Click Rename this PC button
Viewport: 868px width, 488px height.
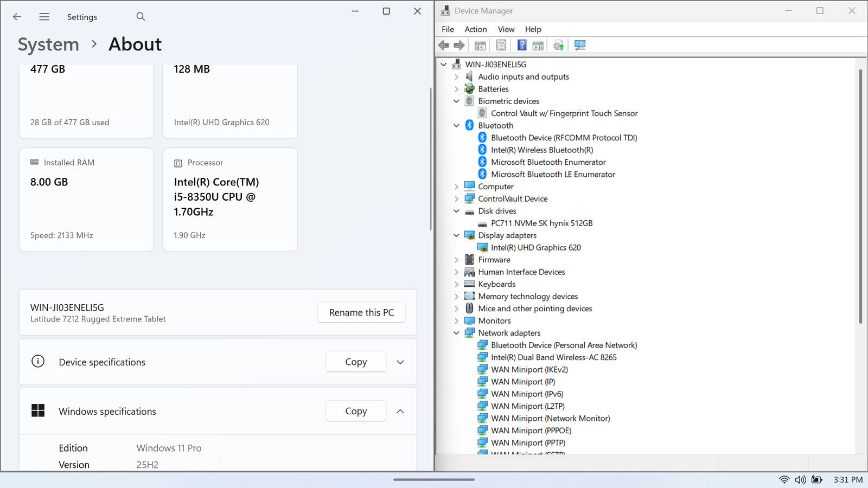coord(361,313)
